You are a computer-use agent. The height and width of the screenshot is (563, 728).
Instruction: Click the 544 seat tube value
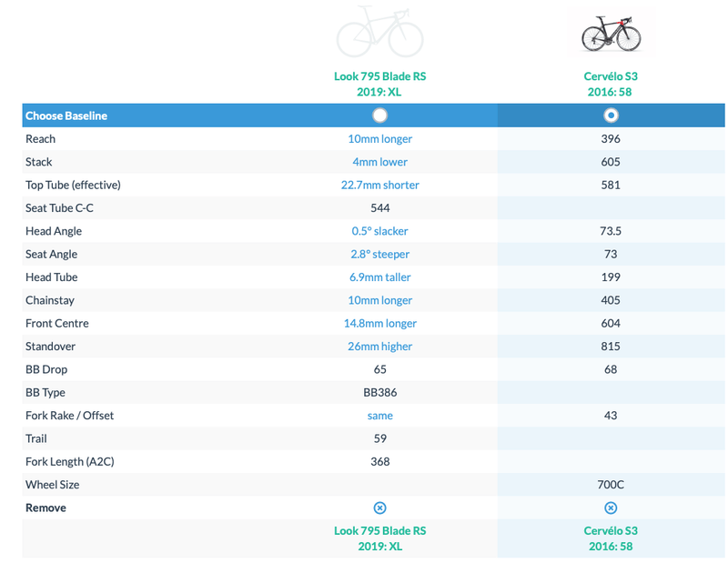click(379, 208)
